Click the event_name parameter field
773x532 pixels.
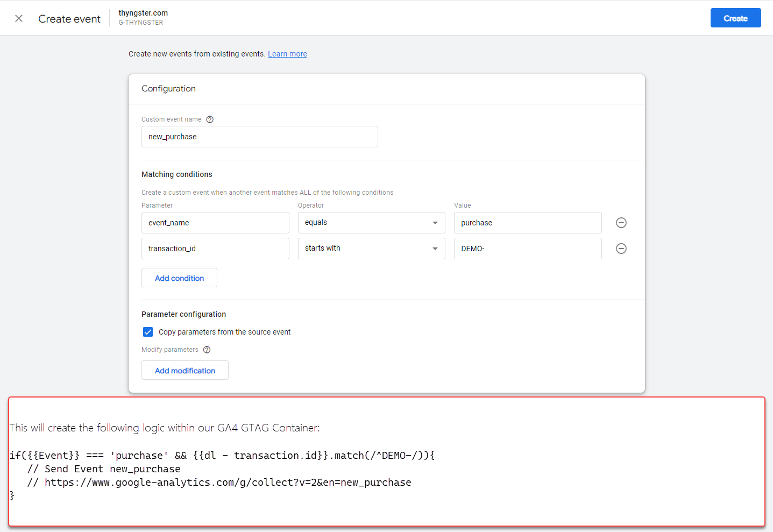tap(215, 223)
